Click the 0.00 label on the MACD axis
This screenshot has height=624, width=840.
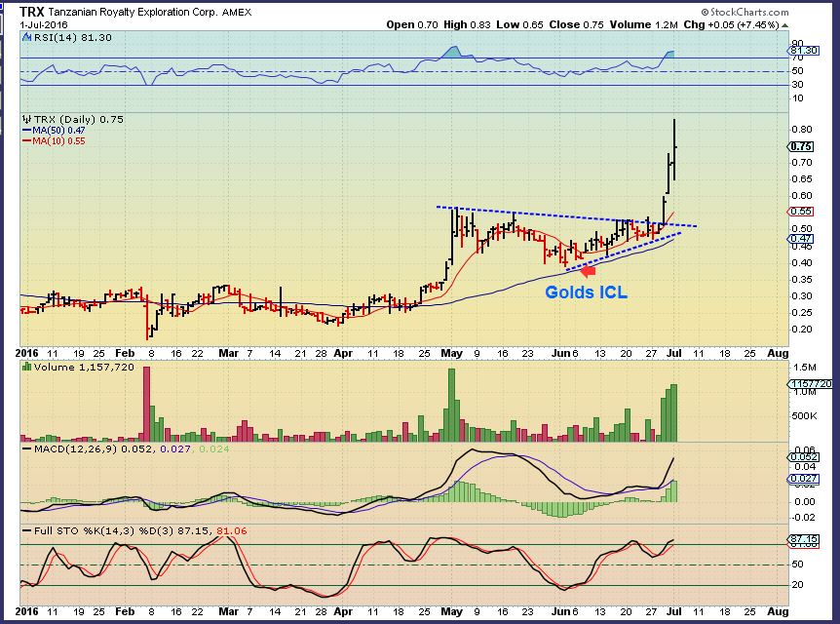click(805, 502)
